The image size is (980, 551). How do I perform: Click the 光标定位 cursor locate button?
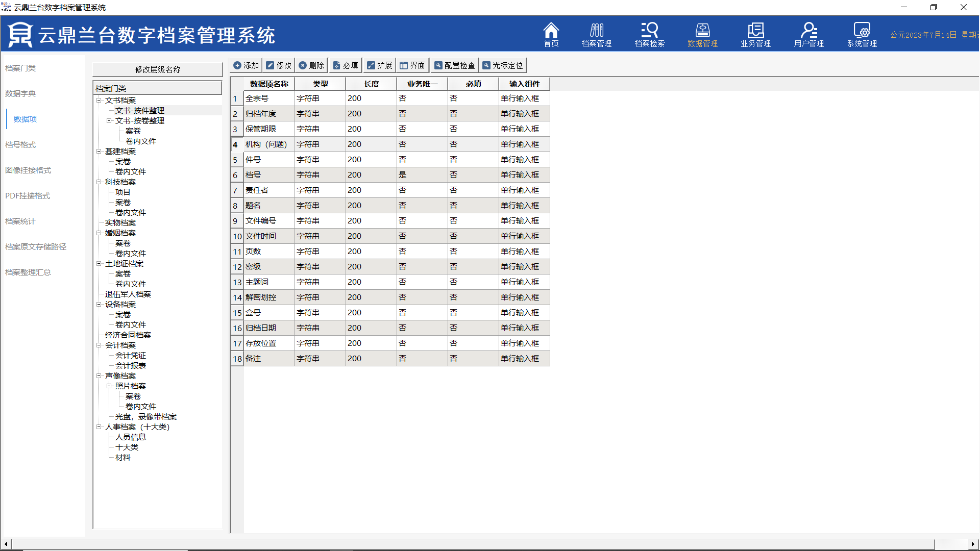503,65
